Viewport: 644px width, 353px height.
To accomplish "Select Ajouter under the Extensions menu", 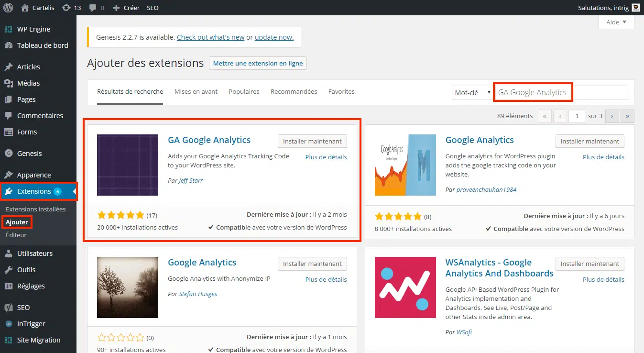I will pos(17,222).
